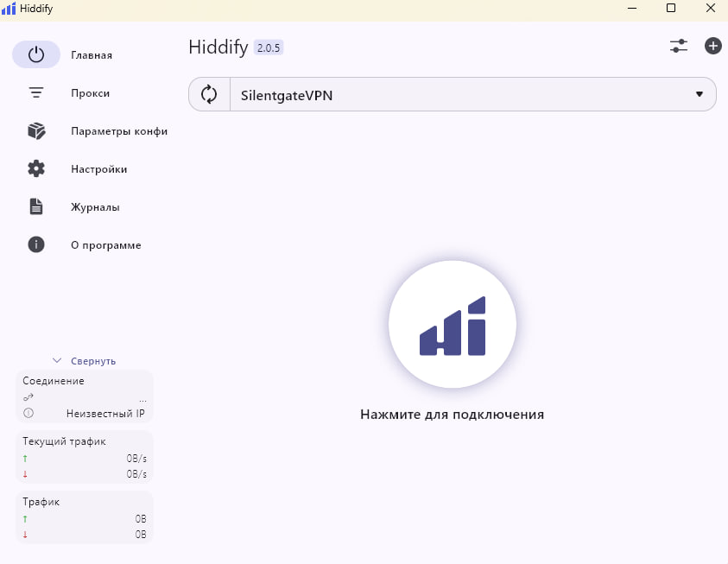This screenshot has height=564, width=728.
Task: Open the SilentgateVPN profile selector field
Action: coord(472,94)
